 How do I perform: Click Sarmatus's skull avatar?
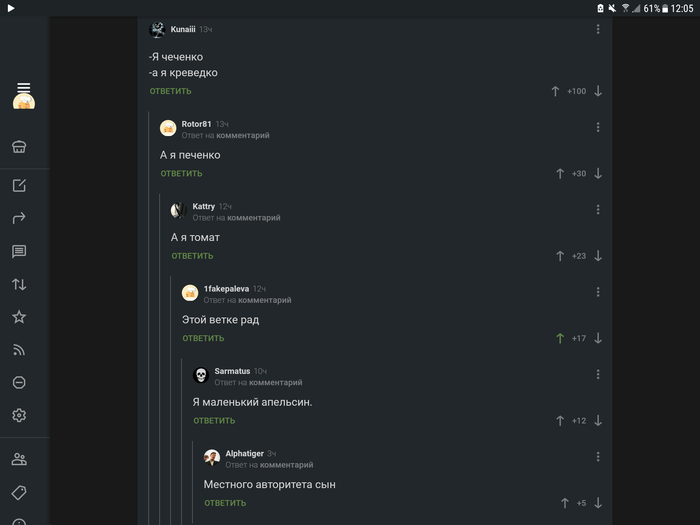200,375
